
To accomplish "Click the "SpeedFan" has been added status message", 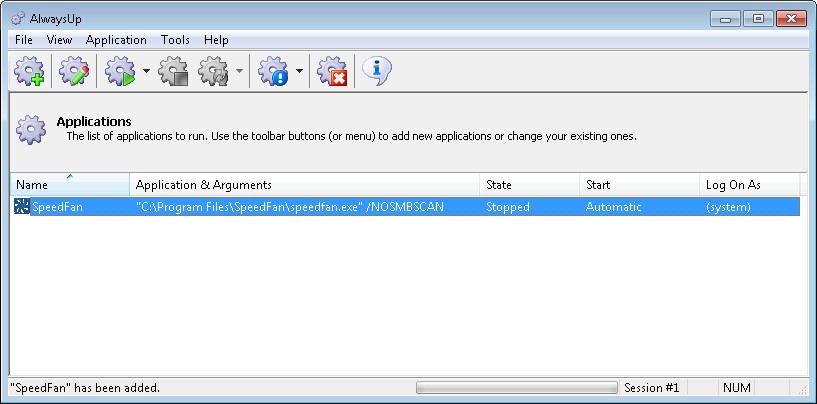I will coord(85,388).
